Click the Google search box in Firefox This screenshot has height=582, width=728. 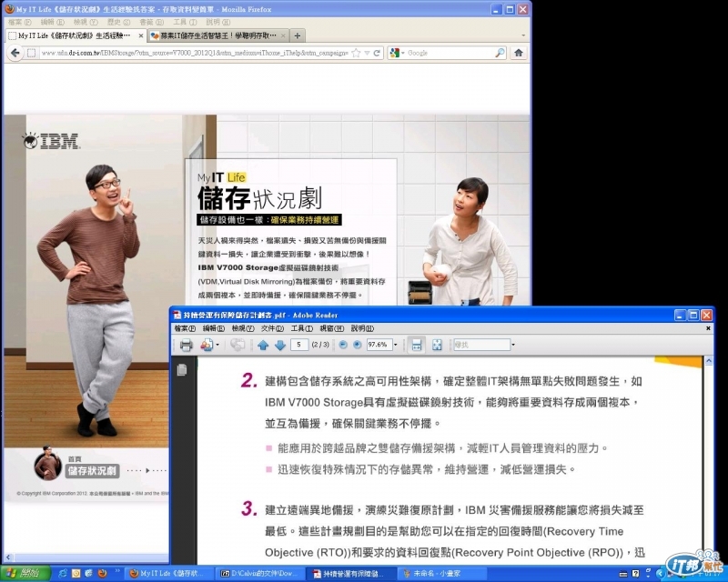pos(450,53)
